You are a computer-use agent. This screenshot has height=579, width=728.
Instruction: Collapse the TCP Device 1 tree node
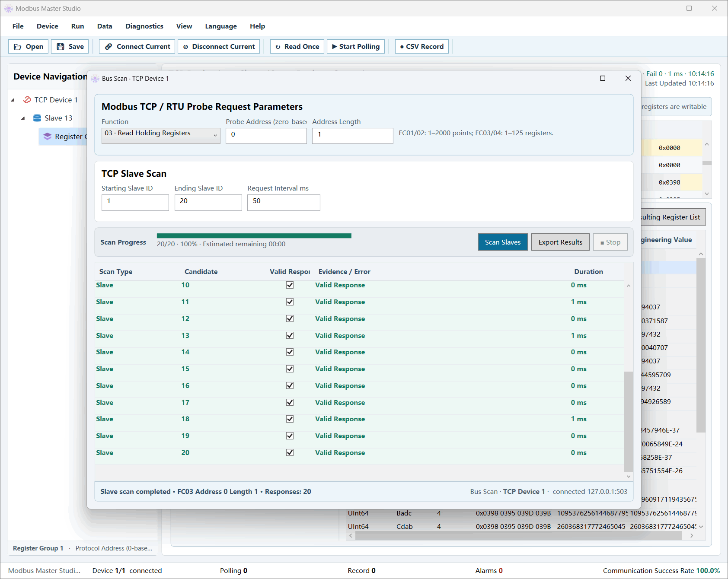click(x=13, y=100)
